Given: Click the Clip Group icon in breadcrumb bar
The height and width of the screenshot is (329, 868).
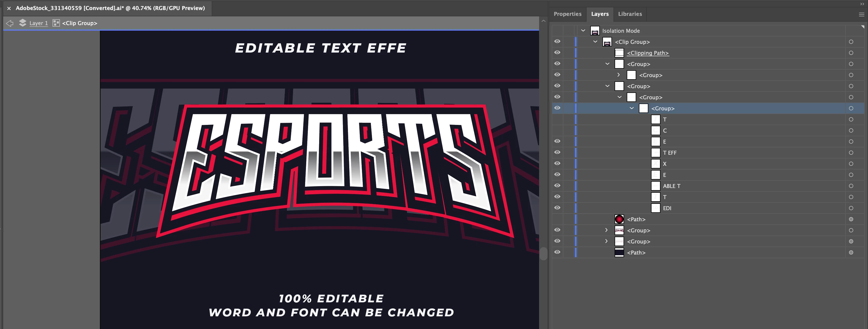Looking at the screenshot, I should click(x=56, y=23).
